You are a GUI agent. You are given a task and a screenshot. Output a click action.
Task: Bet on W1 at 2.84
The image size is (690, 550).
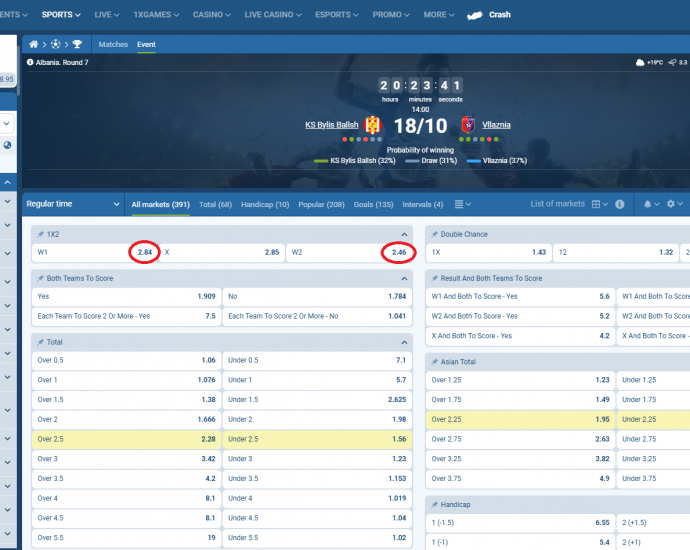tap(95, 253)
